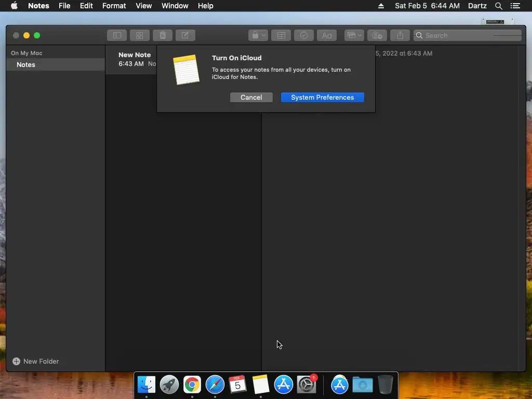Click Cancel in iCloud dialog
Screen dimensions: 532x399
pos(251,97)
